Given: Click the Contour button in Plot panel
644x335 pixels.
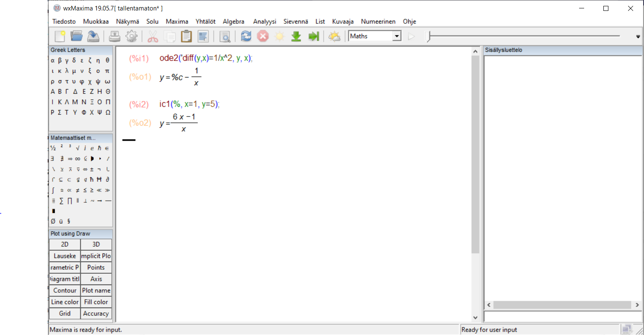Looking at the screenshot, I should (x=64, y=291).
